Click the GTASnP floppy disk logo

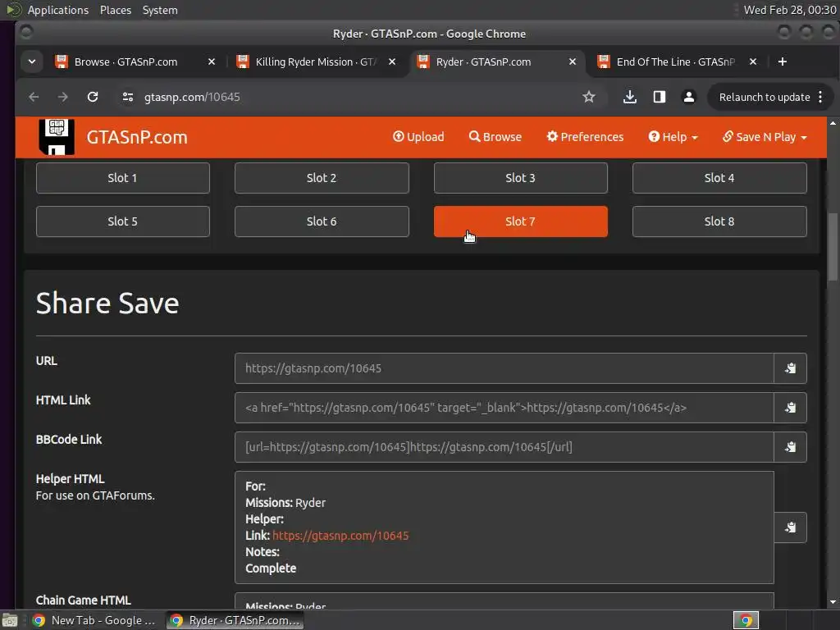[57, 137]
